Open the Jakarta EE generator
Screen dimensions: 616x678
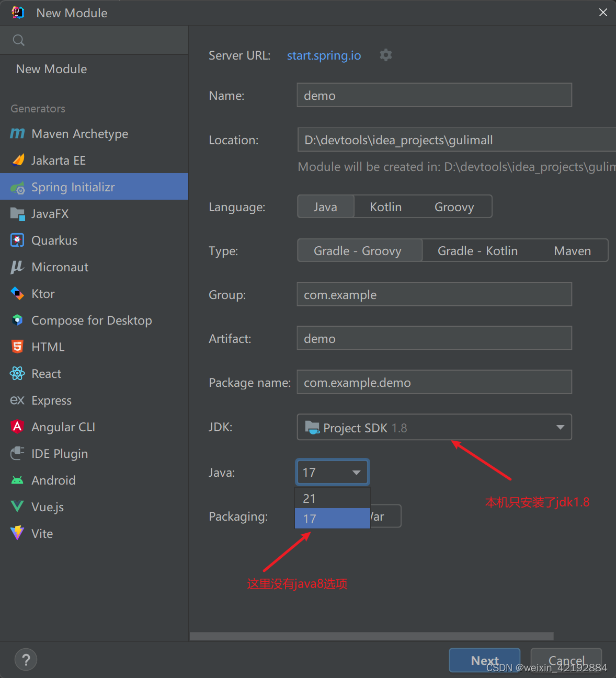17,160
